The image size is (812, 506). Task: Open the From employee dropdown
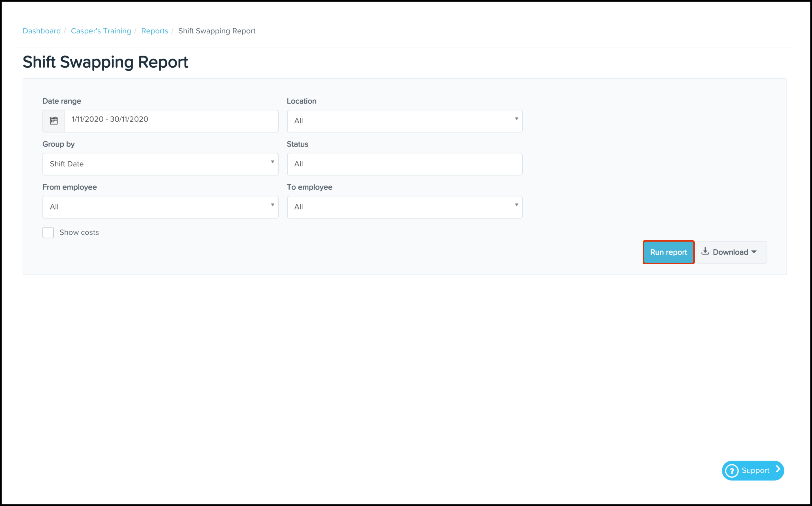(x=160, y=207)
